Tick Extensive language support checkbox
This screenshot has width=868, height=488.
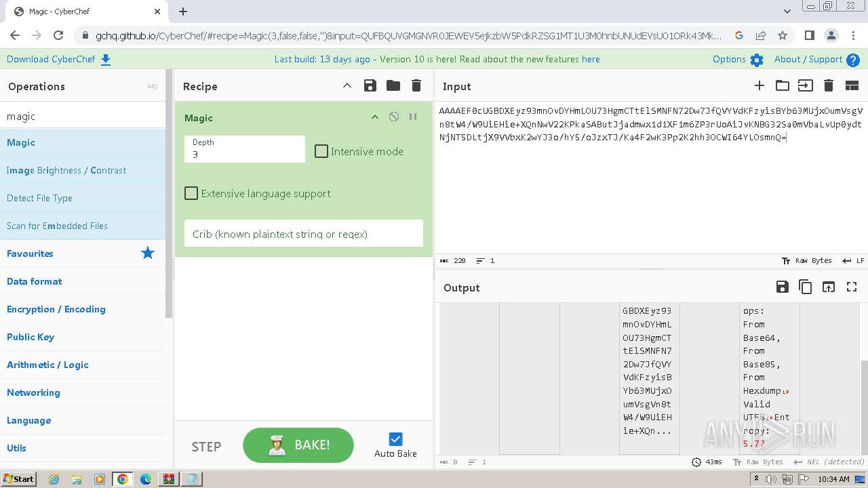pyautogui.click(x=191, y=193)
